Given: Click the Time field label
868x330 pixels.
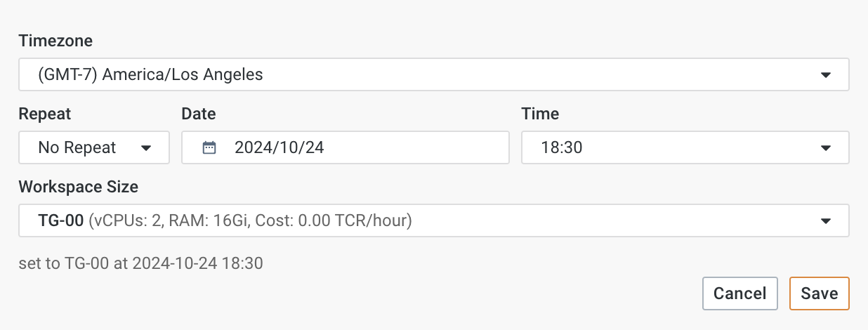Looking at the screenshot, I should pyautogui.click(x=540, y=114).
